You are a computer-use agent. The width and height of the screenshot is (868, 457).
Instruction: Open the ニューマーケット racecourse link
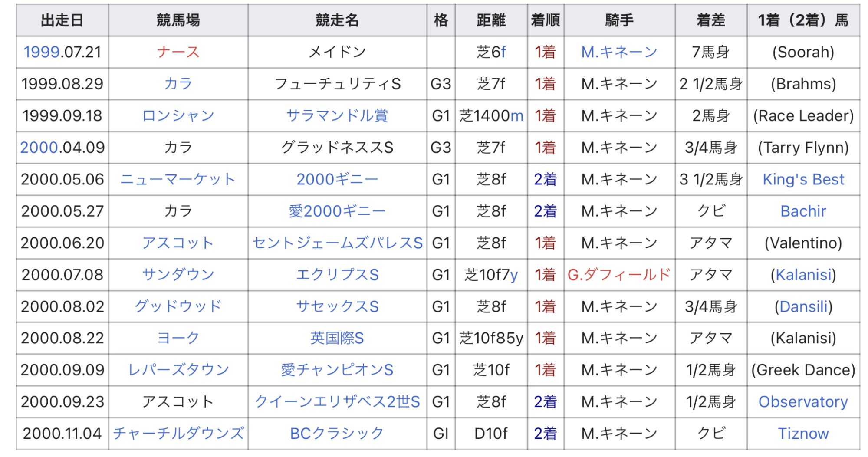178,179
